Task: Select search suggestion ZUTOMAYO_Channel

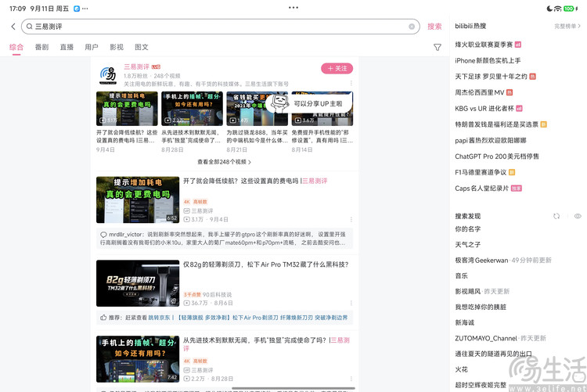Action: pos(486,339)
